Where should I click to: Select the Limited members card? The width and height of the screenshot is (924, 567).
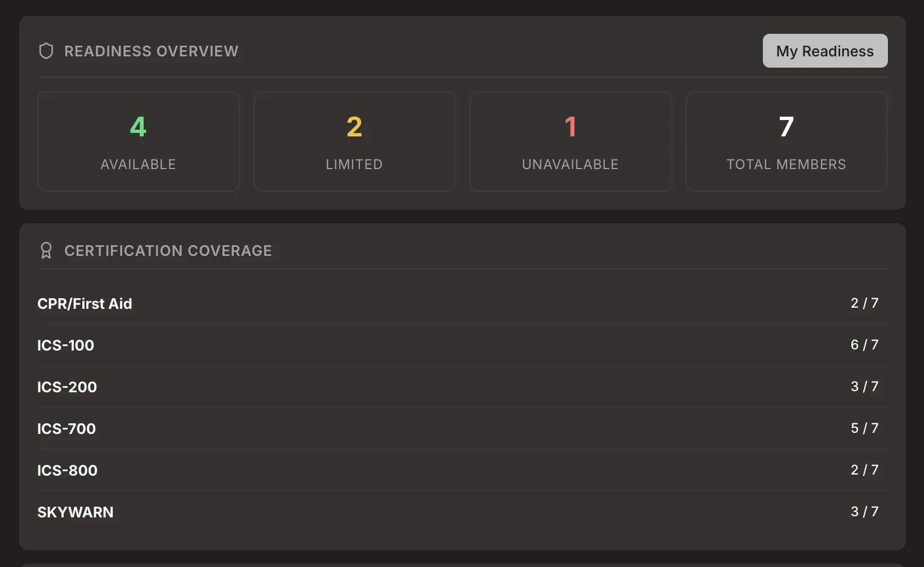coord(354,141)
